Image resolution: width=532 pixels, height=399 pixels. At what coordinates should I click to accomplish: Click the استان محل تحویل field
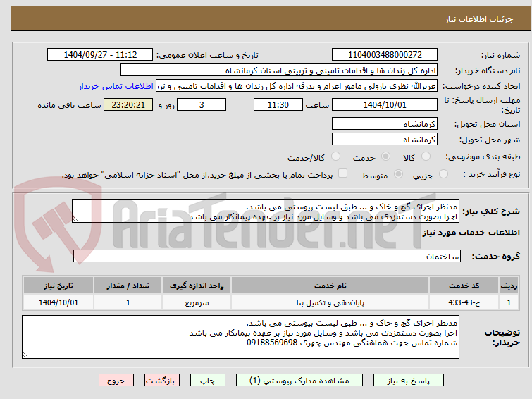coord(385,124)
